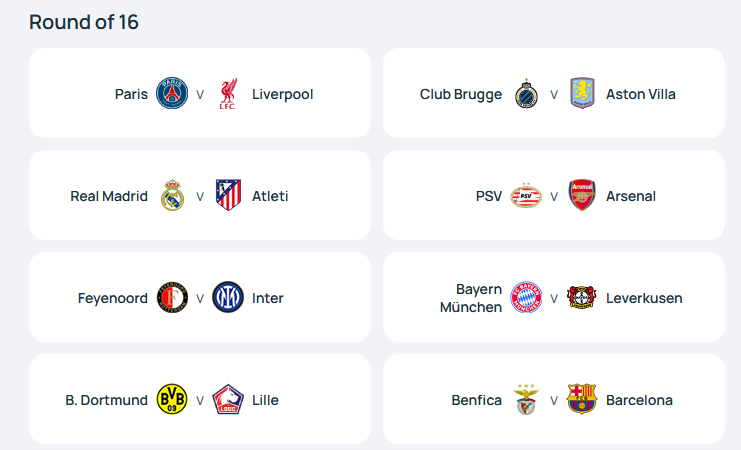Open the Barcelona team name link
This screenshot has width=741, height=450.
(x=639, y=400)
